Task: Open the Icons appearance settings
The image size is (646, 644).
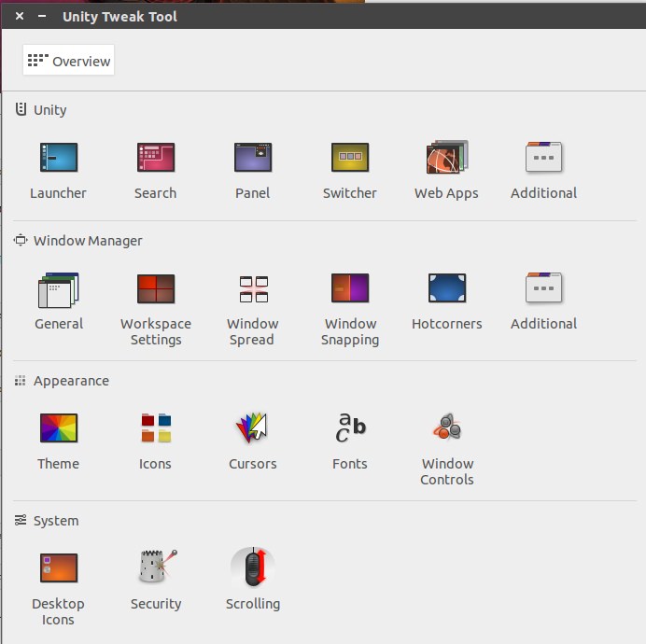Action: 156,428
